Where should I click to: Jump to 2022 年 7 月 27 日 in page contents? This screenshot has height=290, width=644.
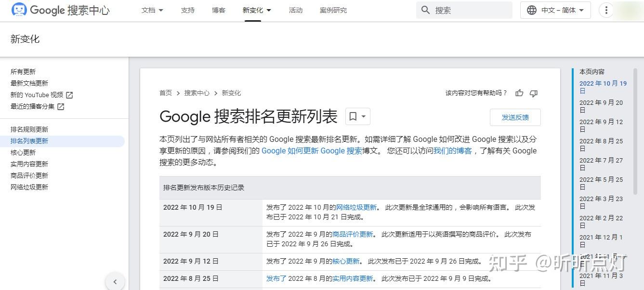click(x=601, y=164)
